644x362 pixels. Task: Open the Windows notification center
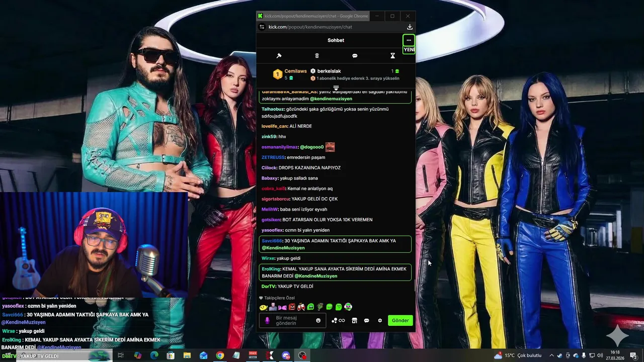(x=633, y=355)
